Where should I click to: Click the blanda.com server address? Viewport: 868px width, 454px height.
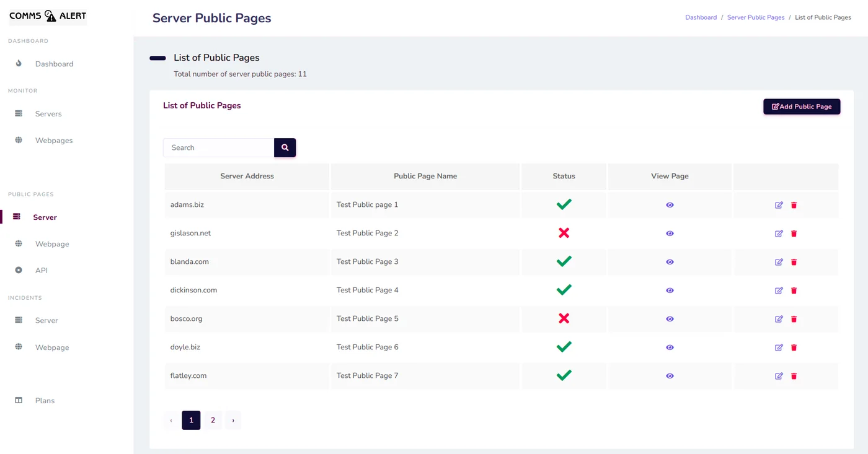click(190, 261)
